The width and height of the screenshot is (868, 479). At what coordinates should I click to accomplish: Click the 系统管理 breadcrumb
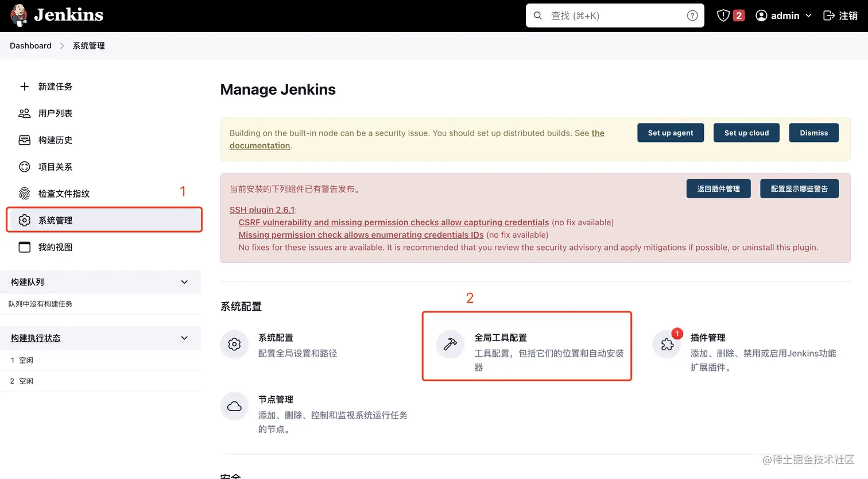(x=88, y=46)
